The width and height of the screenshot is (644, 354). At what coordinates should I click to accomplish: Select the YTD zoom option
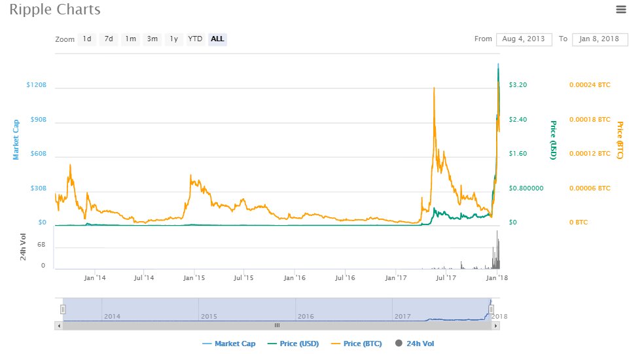(x=195, y=39)
